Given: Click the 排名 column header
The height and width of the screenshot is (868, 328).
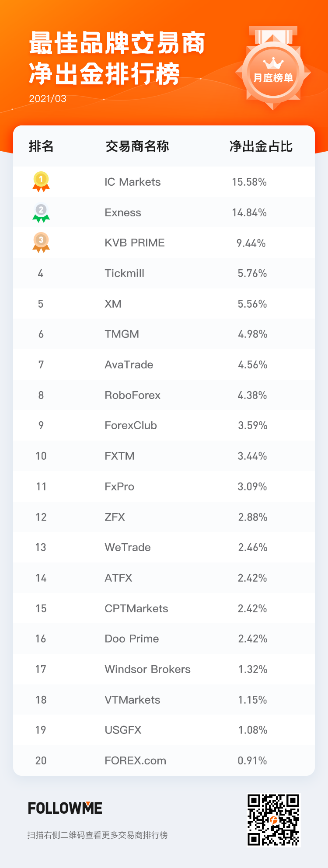Looking at the screenshot, I should pos(41,146).
